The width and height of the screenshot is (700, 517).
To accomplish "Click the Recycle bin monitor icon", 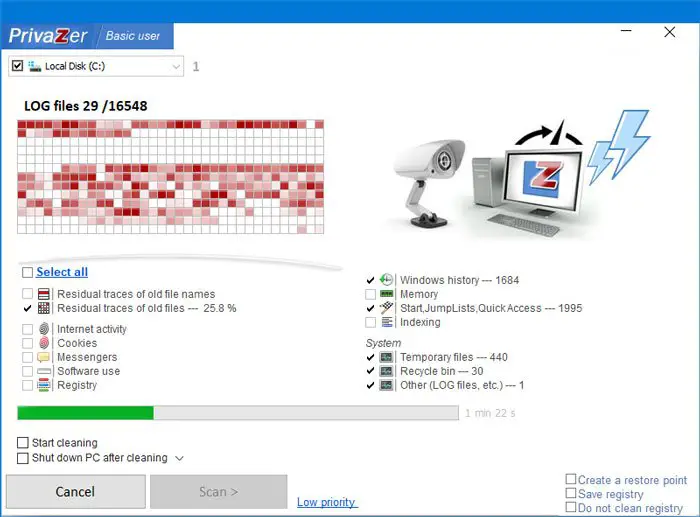I will click(x=386, y=371).
